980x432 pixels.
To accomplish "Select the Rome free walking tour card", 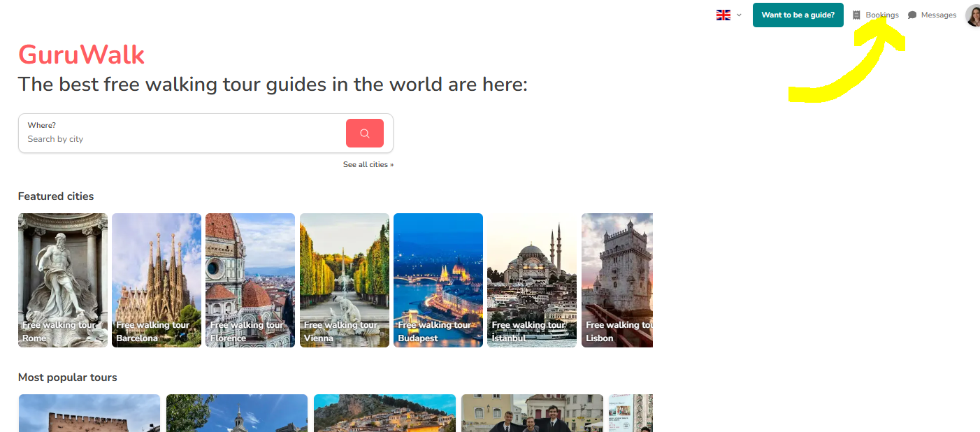I will tap(63, 280).
